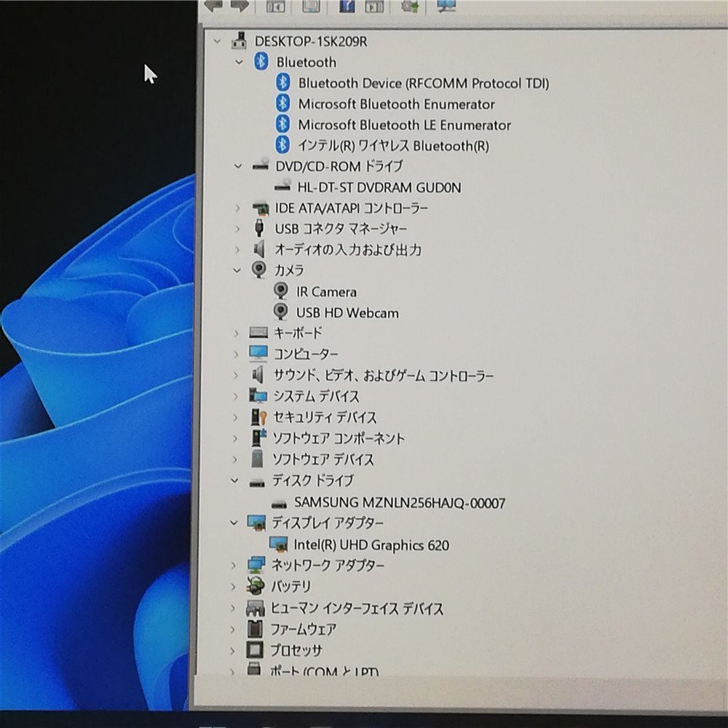Click the カメラ category webcam icon
The height and width of the screenshot is (728, 728).
coord(259,270)
